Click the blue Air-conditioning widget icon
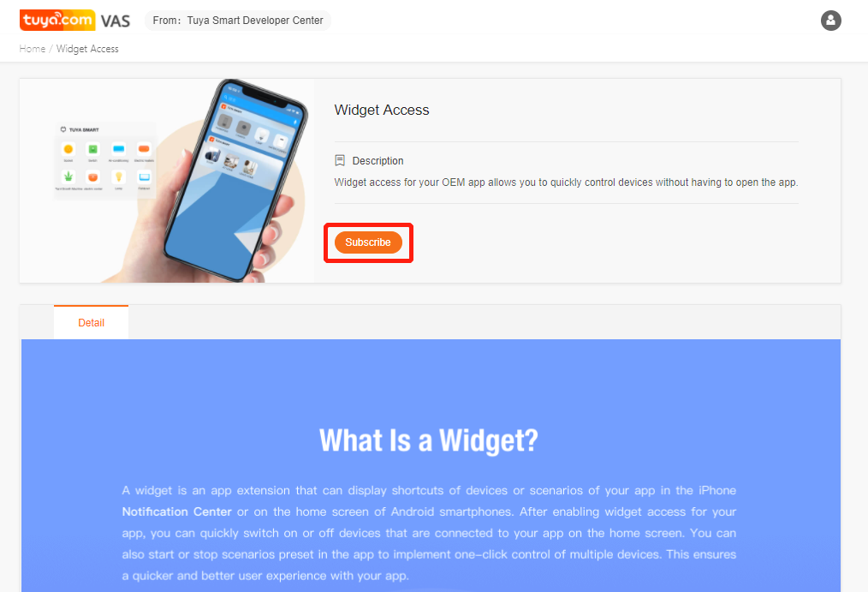This screenshot has height=592, width=868. click(x=118, y=149)
